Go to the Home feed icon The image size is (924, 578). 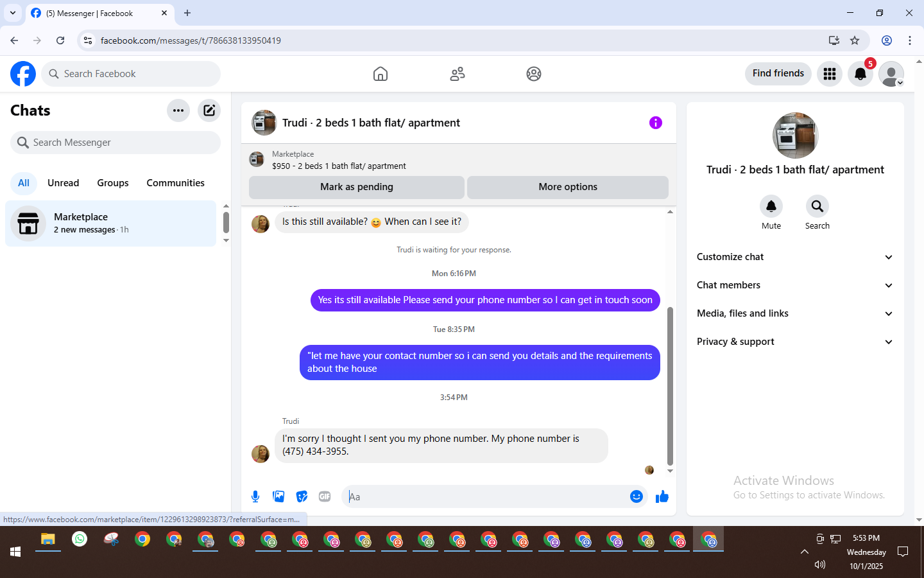(x=381, y=74)
